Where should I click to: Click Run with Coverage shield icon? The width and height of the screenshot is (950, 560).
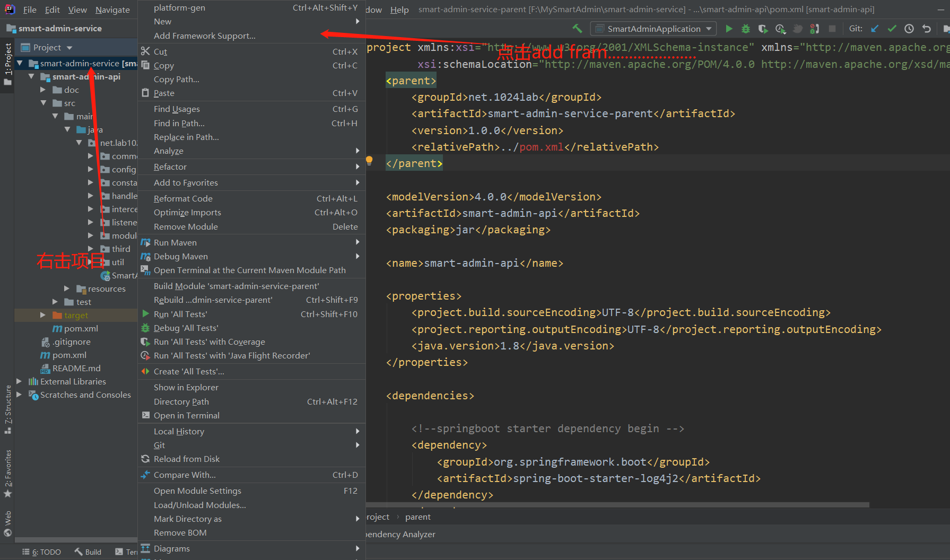click(763, 29)
